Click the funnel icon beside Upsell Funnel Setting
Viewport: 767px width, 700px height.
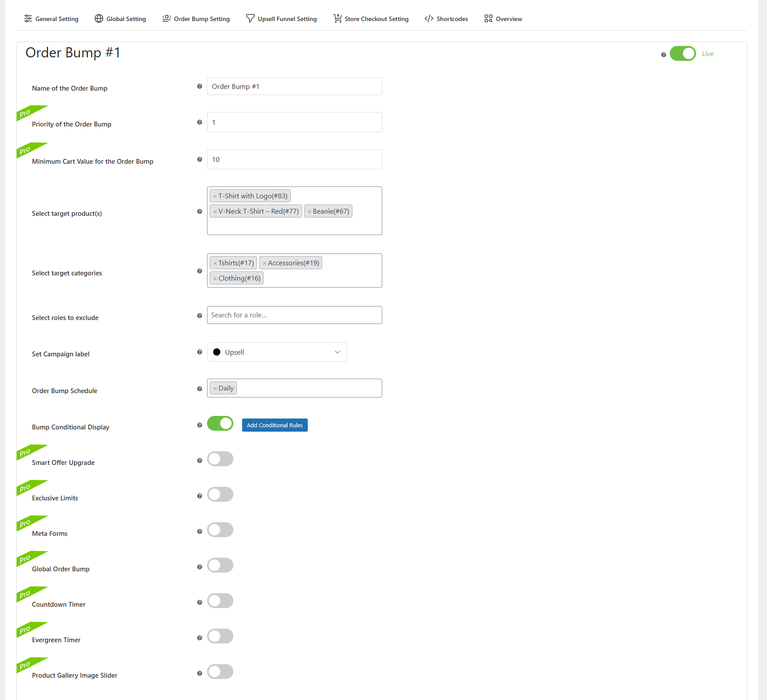(250, 18)
